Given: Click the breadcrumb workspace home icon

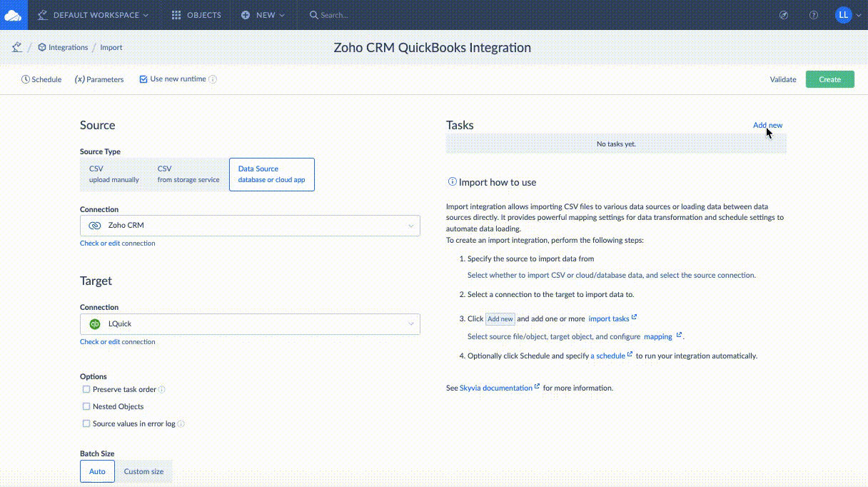Looking at the screenshot, I should pyautogui.click(x=16, y=47).
